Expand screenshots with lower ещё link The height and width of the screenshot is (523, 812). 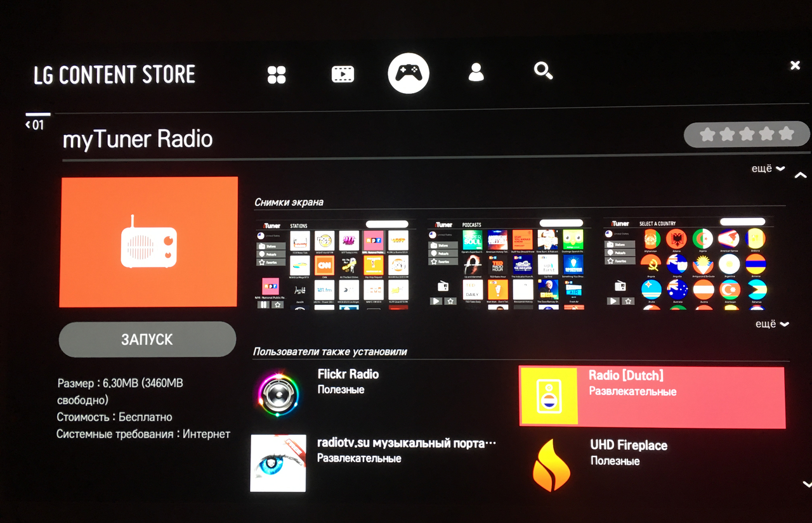pos(771,324)
